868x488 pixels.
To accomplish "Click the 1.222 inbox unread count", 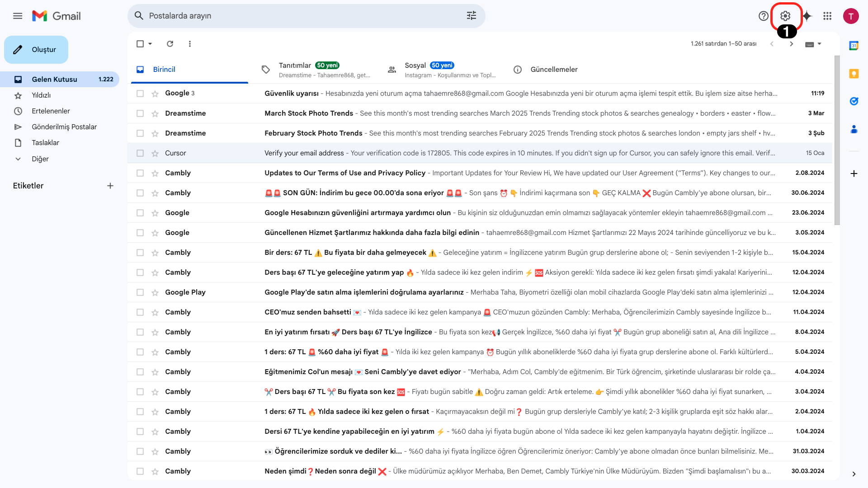I will [106, 80].
